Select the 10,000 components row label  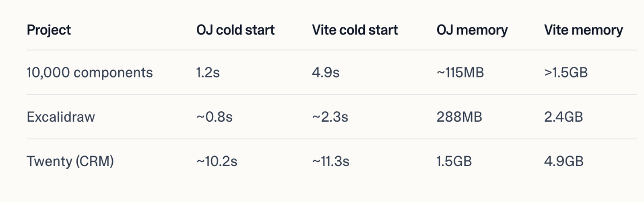[90, 73]
